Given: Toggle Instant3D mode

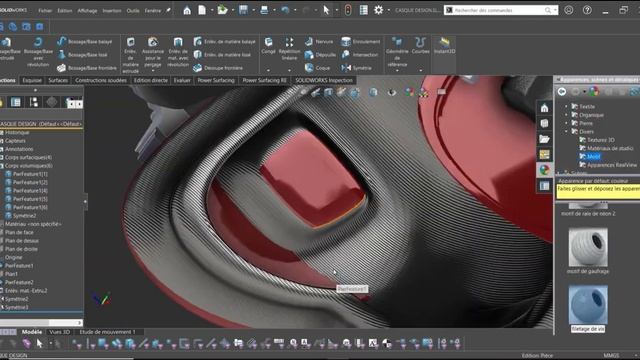Looking at the screenshot, I should tap(444, 46).
